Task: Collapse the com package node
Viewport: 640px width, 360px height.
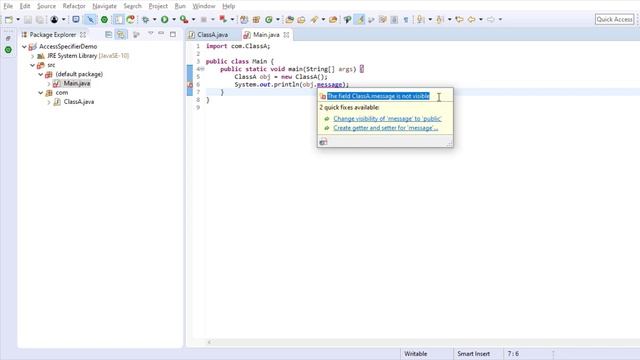Action: click(x=41, y=93)
